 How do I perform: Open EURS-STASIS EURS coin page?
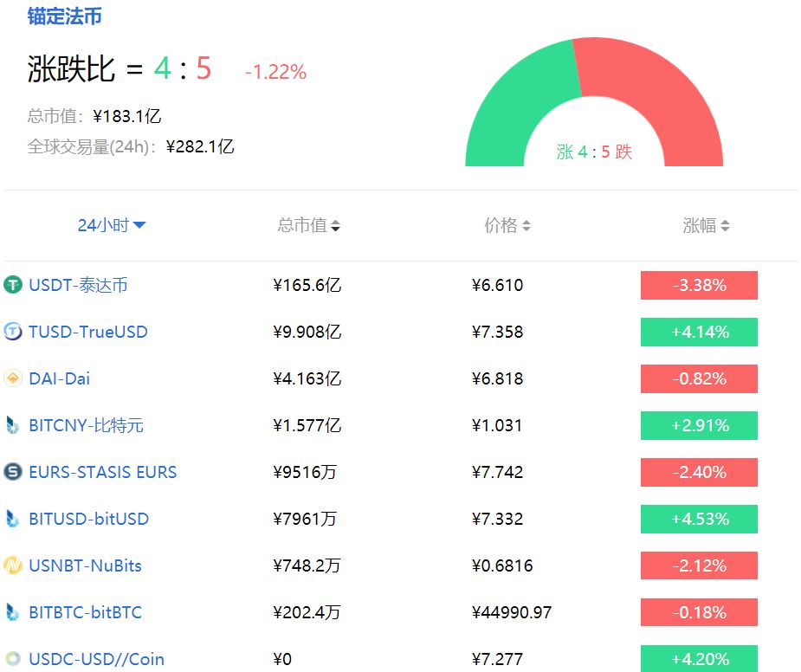(103, 472)
